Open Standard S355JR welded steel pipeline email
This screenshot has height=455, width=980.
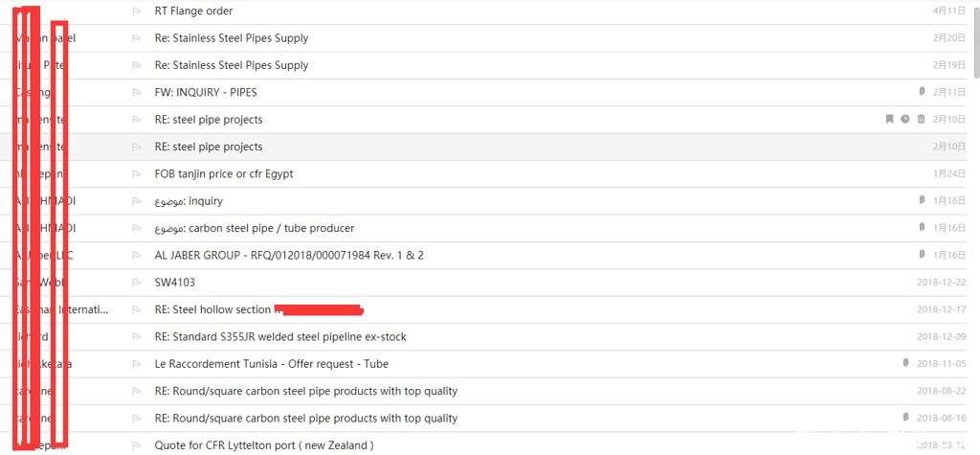280,337
